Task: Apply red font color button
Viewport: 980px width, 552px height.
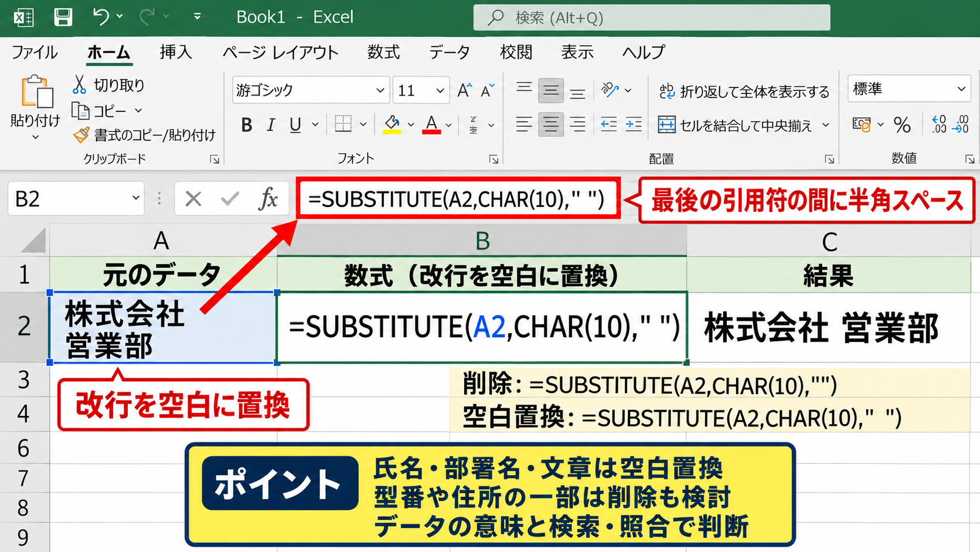Action: (431, 124)
